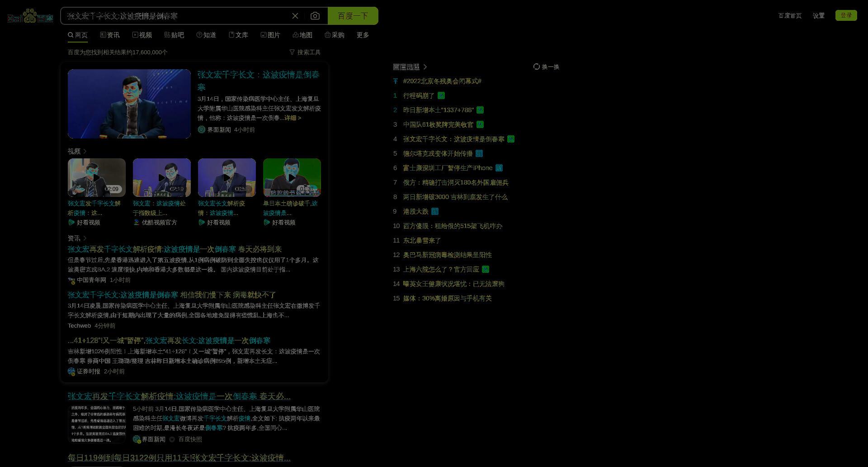The width and height of the screenshot is (868, 467).
Task: Switch to the 图片 tab
Action: pos(270,35)
